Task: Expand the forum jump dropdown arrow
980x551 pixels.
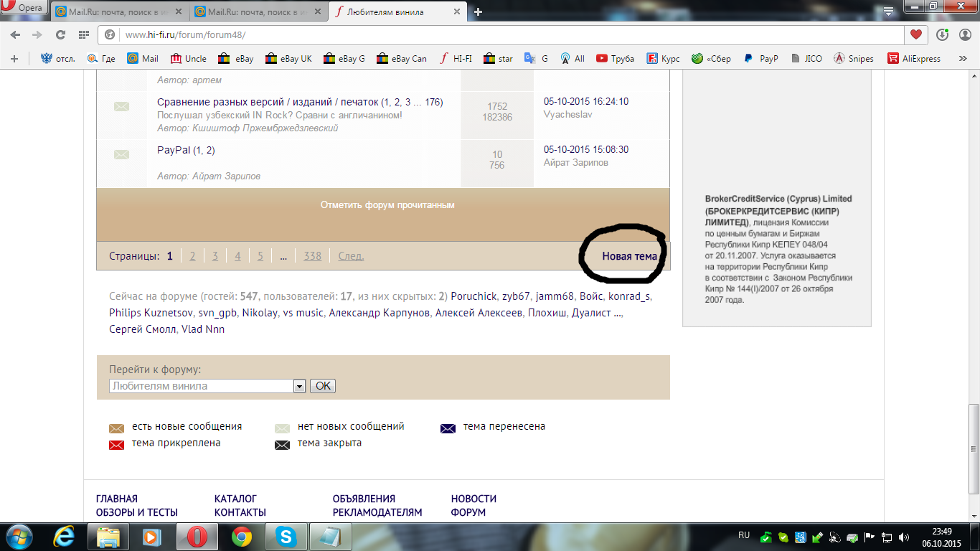Action: (299, 386)
